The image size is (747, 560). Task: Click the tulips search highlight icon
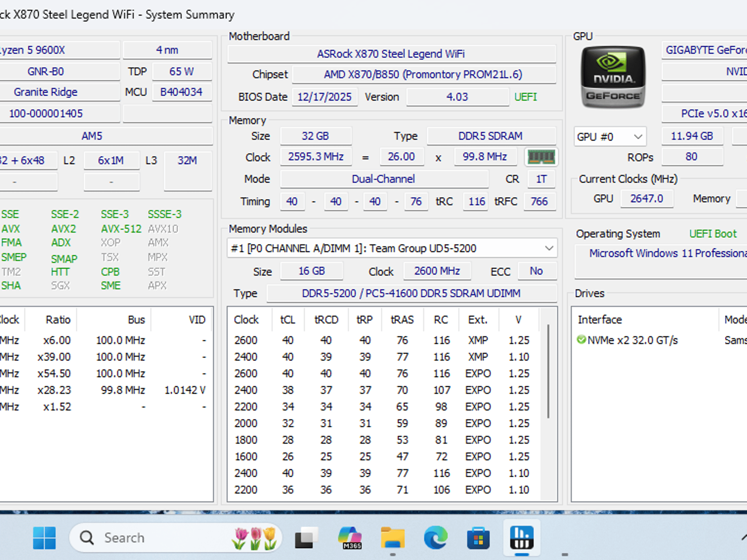[x=255, y=538]
